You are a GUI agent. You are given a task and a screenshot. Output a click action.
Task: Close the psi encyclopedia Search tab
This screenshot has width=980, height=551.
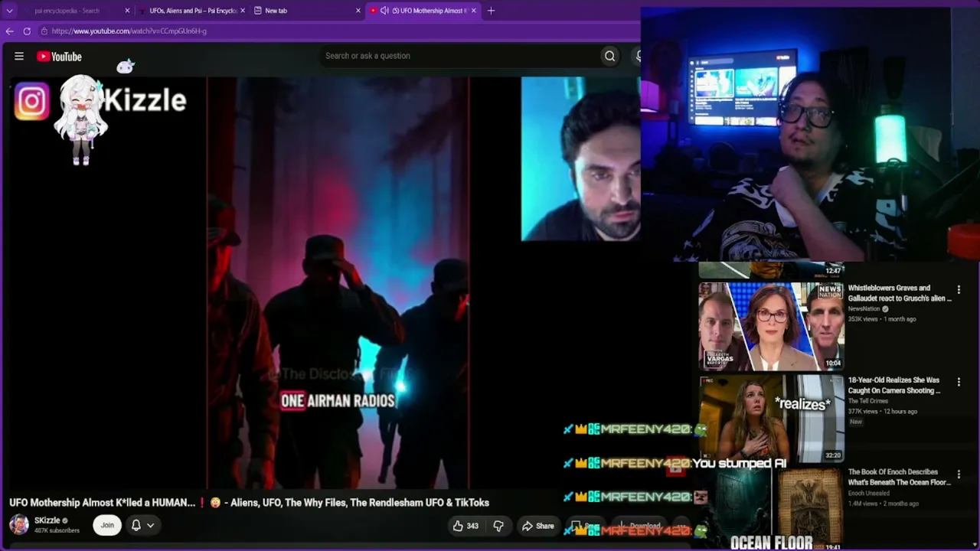[x=127, y=11]
